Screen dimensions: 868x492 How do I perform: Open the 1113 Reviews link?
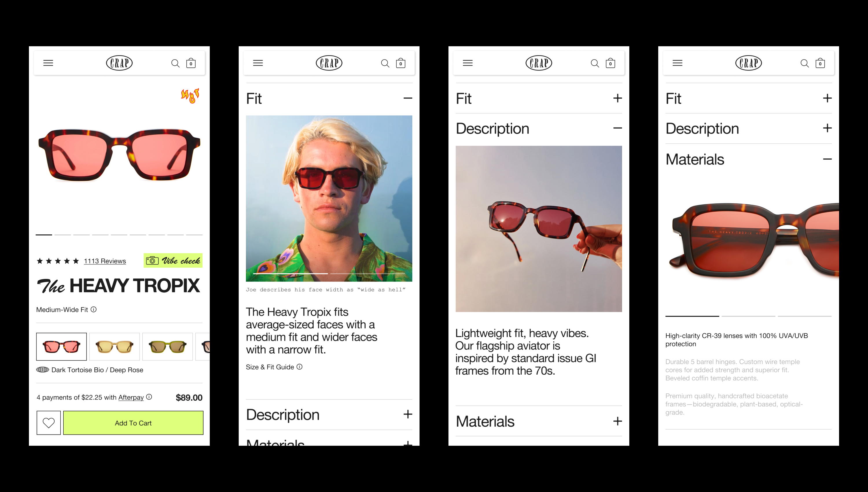point(105,261)
